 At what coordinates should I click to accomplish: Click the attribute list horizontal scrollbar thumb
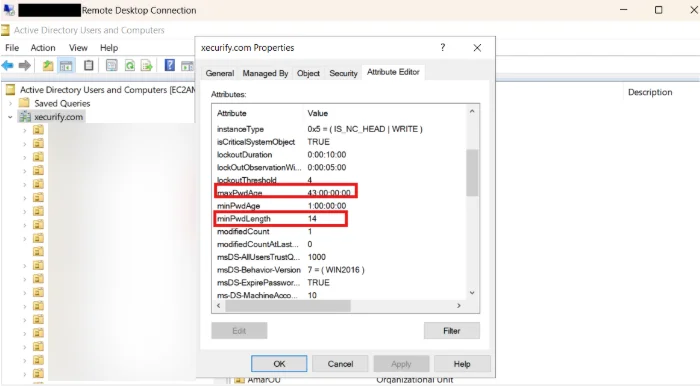[288, 306]
